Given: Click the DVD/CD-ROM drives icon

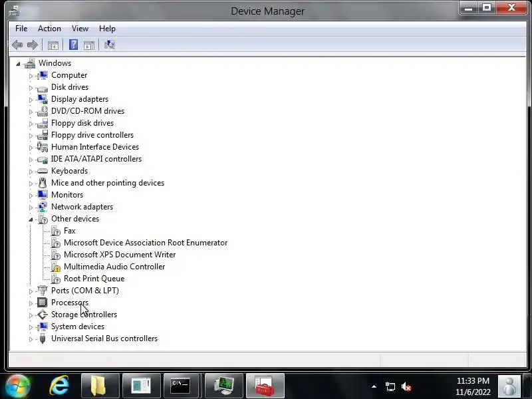Looking at the screenshot, I should [x=43, y=111].
